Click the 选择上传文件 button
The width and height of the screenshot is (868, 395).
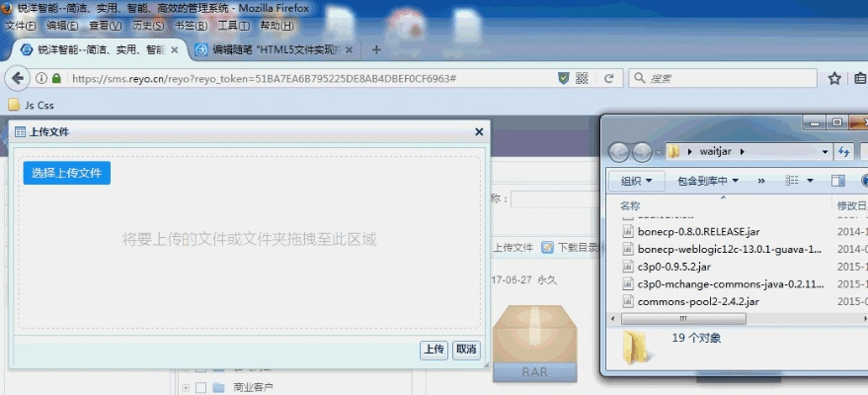[67, 173]
